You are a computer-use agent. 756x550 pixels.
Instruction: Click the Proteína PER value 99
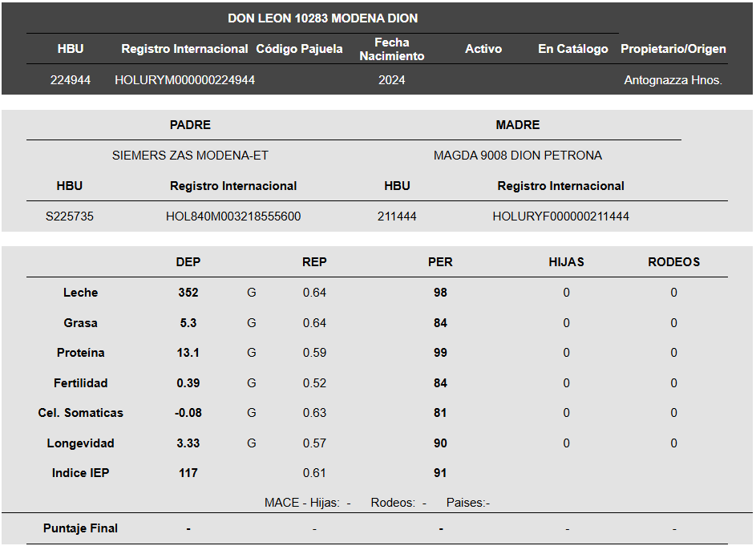[x=440, y=353]
